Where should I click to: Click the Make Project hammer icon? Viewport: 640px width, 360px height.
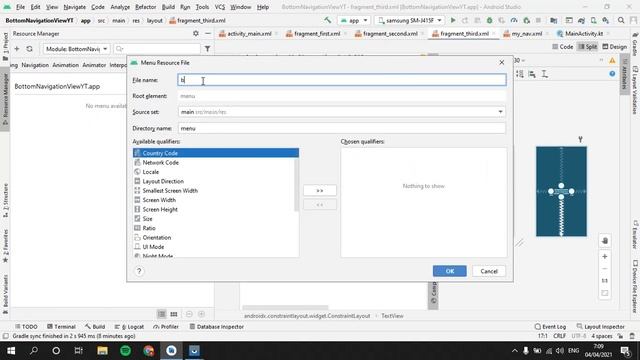(x=327, y=20)
